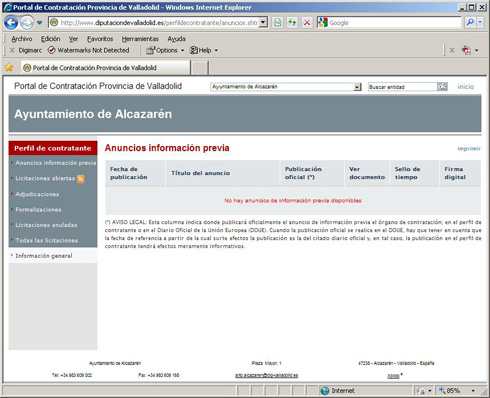The image size is (490, 398).
Task: Click the Internet zone globe icon in status bar
Action: 325,391
